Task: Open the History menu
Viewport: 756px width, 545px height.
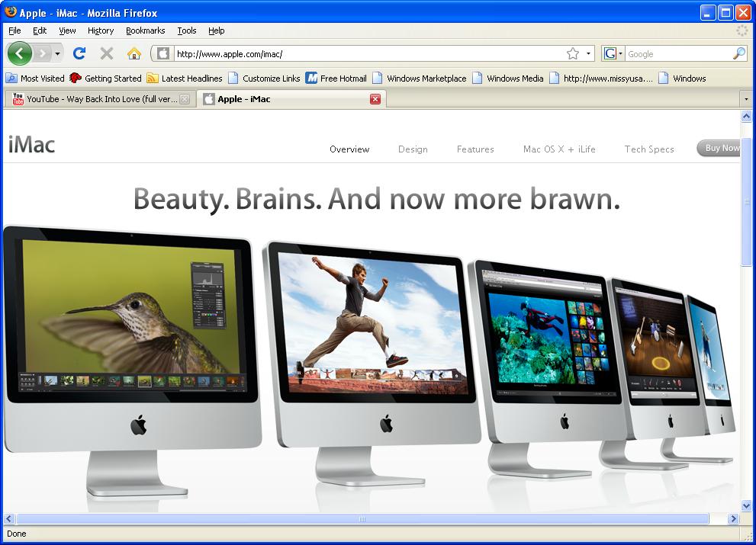Action: point(100,30)
